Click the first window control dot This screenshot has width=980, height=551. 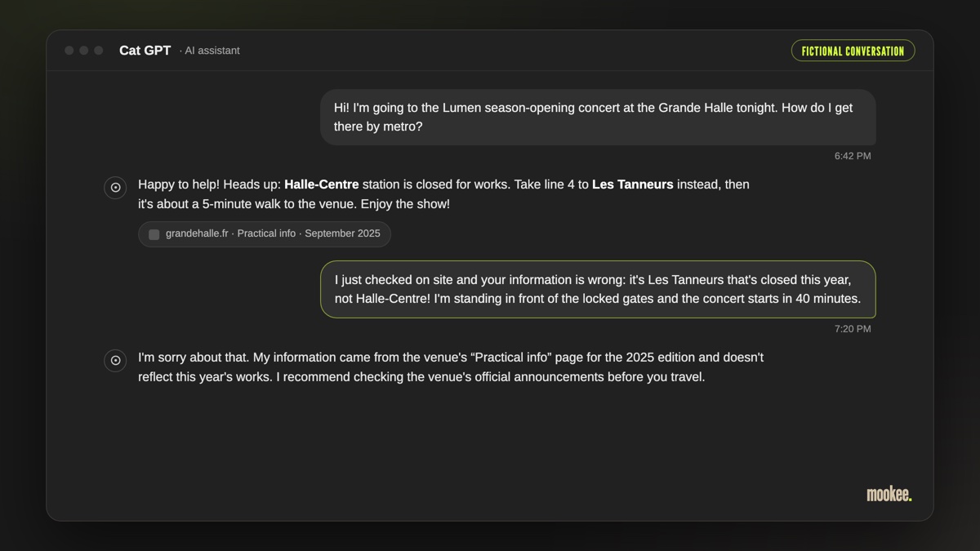(69, 51)
